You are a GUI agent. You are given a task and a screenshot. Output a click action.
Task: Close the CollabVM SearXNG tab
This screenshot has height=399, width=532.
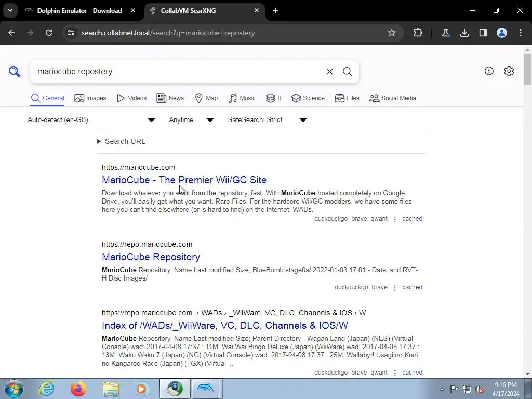(x=257, y=10)
